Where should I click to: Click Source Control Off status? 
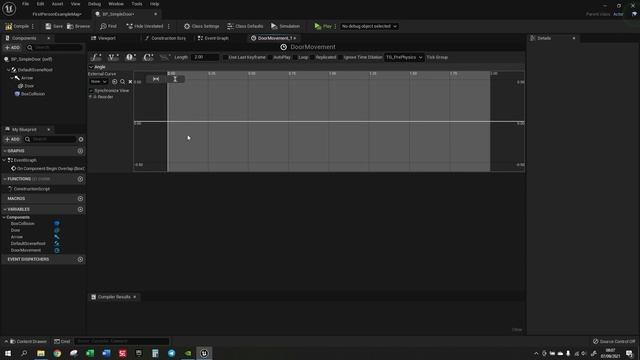(x=614, y=341)
